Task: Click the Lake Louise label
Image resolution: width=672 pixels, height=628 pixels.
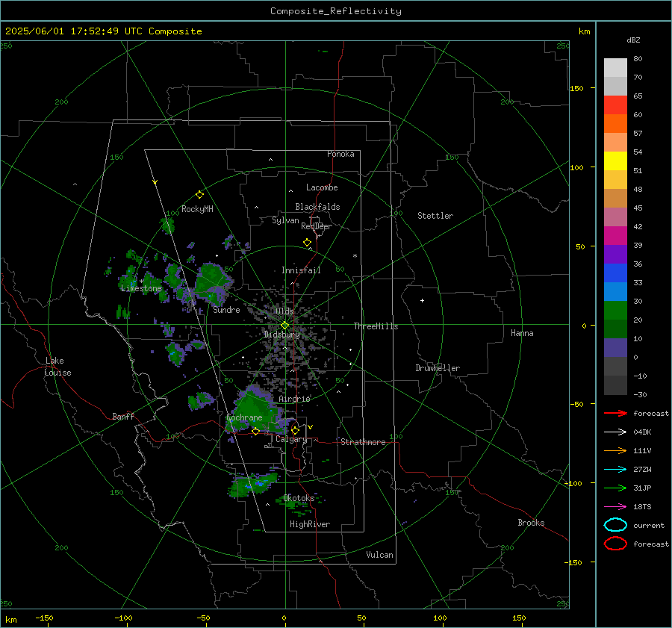Action: [57, 367]
